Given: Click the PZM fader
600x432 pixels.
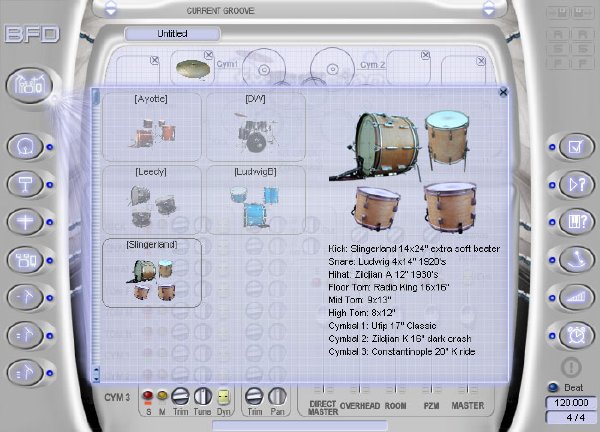Looking at the screenshot, I should coord(432,390).
